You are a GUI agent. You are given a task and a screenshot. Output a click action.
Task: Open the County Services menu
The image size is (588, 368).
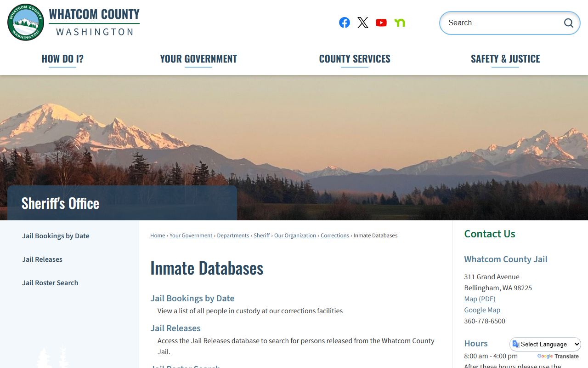click(x=355, y=59)
